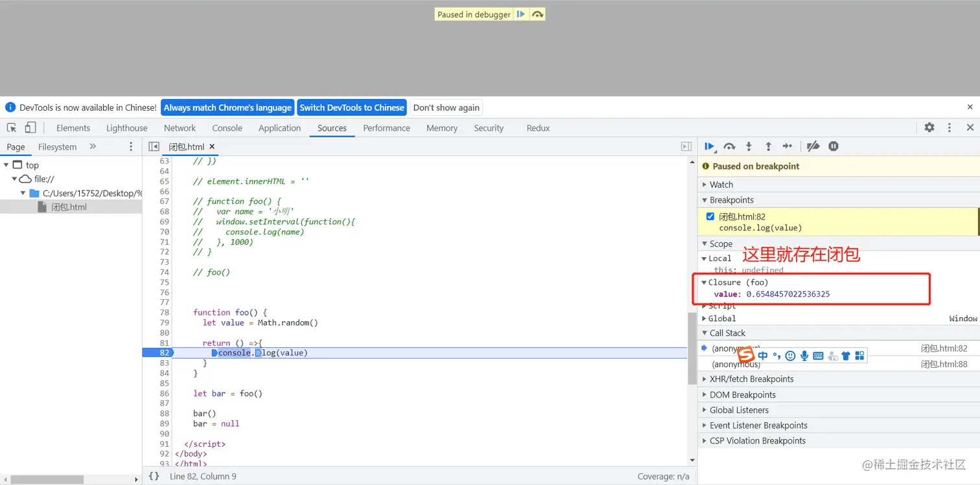
Task: Click the Don't show again button
Action: click(x=447, y=107)
